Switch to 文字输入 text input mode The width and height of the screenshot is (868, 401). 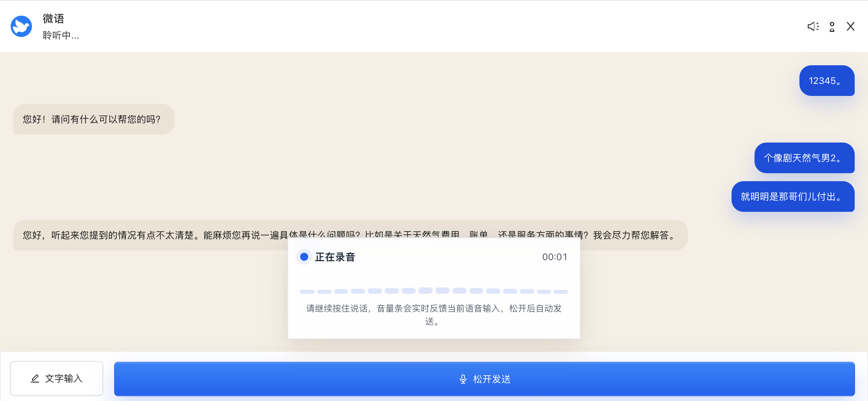pyautogui.click(x=57, y=378)
